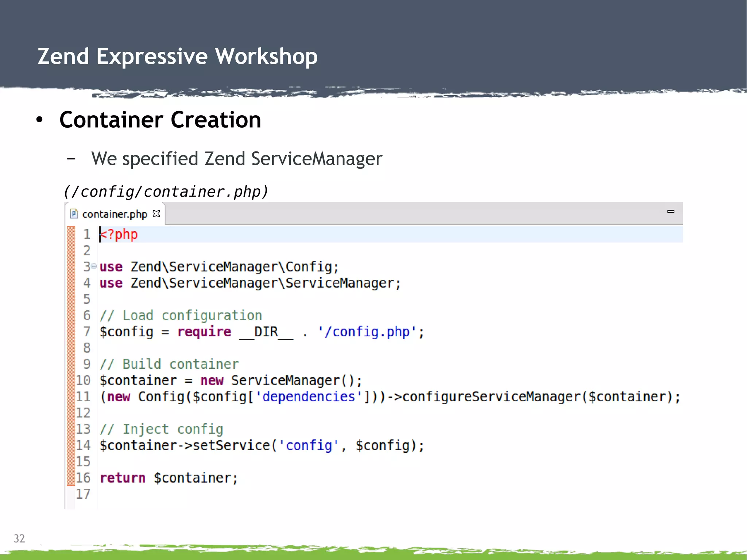Click the '(/config/container.php)' caption
Viewport: 747px width, 560px height.
pyautogui.click(x=166, y=192)
